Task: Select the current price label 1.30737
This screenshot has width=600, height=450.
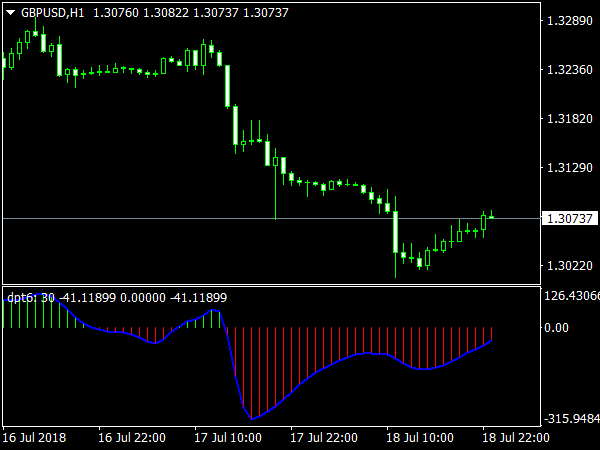Action: [x=570, y=218]
